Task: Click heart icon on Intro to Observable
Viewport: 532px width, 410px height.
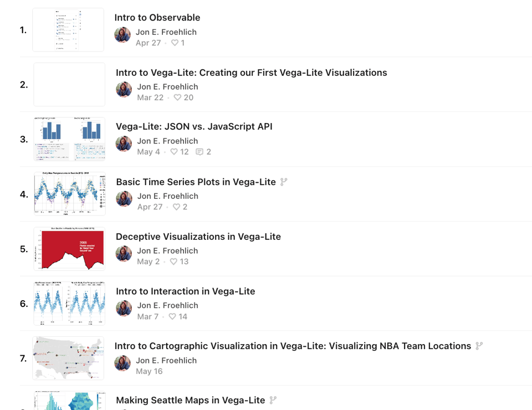Action: pyautogui.click(x=175, y=43)
